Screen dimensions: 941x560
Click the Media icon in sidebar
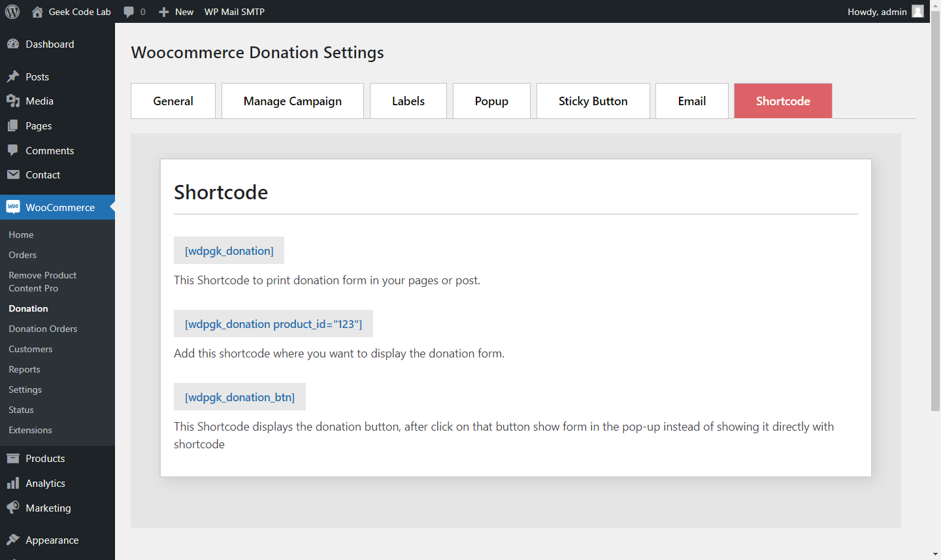(x=13, y=101)
